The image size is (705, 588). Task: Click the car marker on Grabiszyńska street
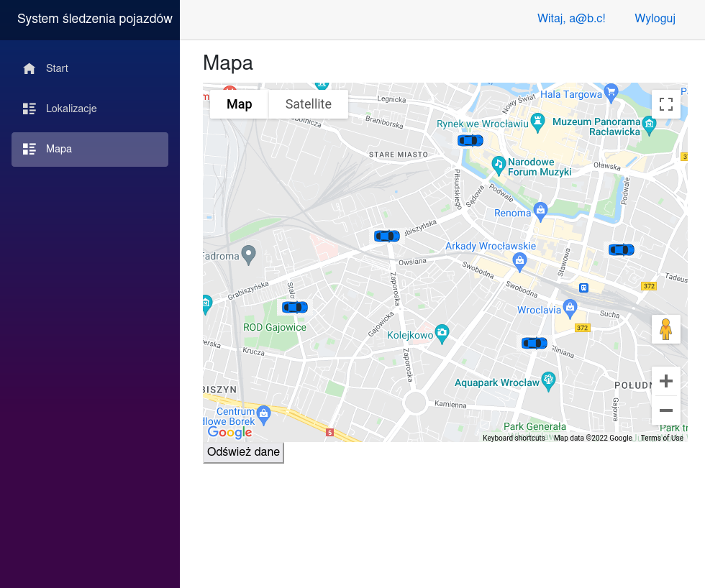(386, 236)
